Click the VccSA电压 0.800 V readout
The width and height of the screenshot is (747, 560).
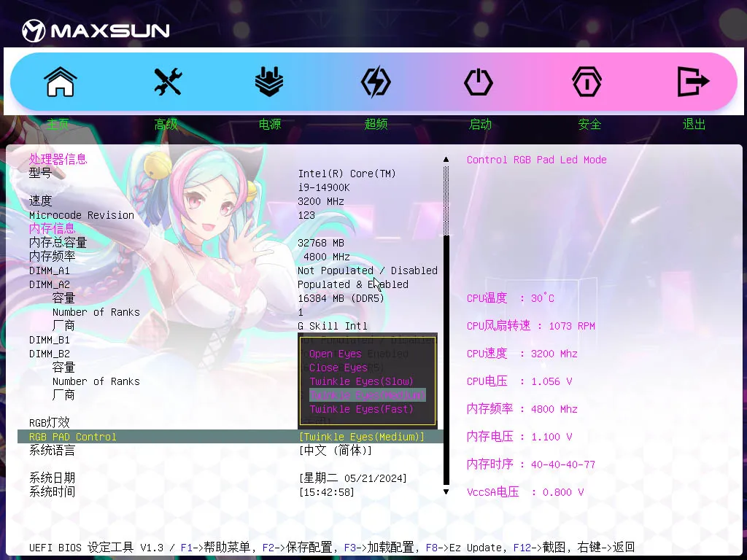(x=525, y=492)
